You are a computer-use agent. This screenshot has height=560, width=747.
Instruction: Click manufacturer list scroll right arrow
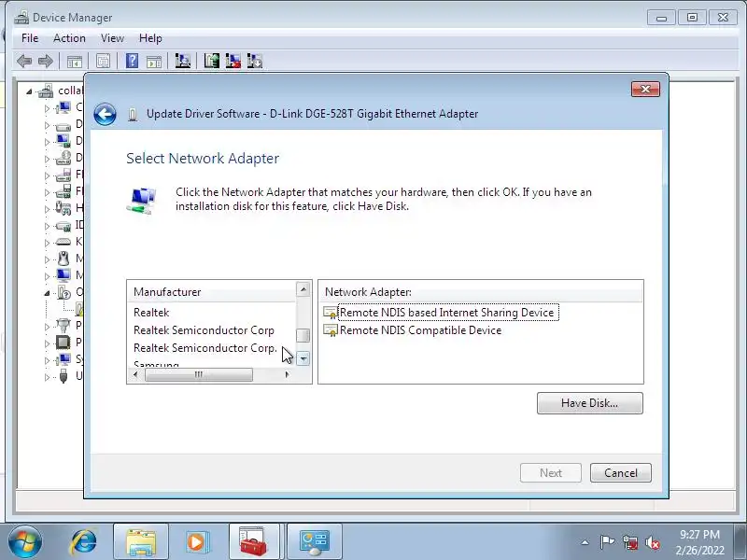(287, 375)
